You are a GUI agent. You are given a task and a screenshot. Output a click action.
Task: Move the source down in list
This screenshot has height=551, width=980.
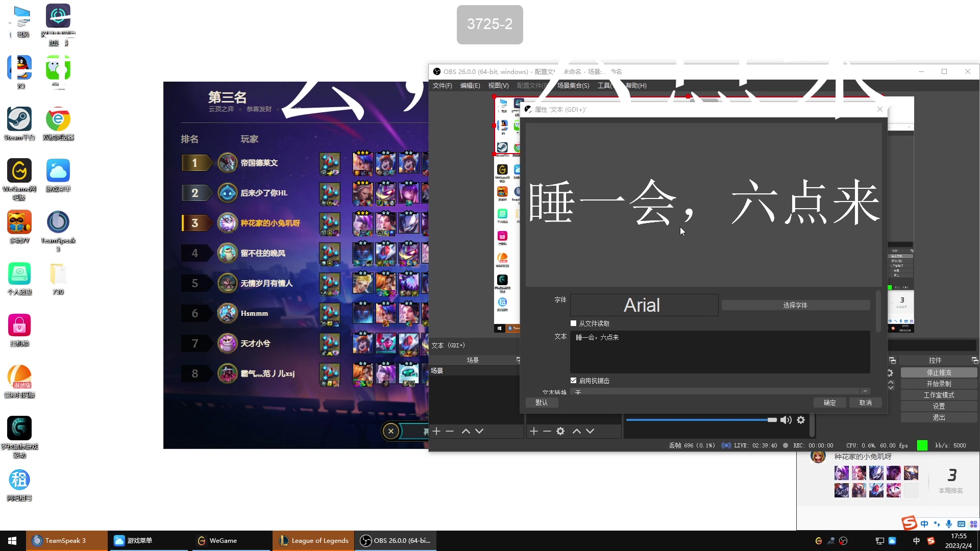(590, 431)
